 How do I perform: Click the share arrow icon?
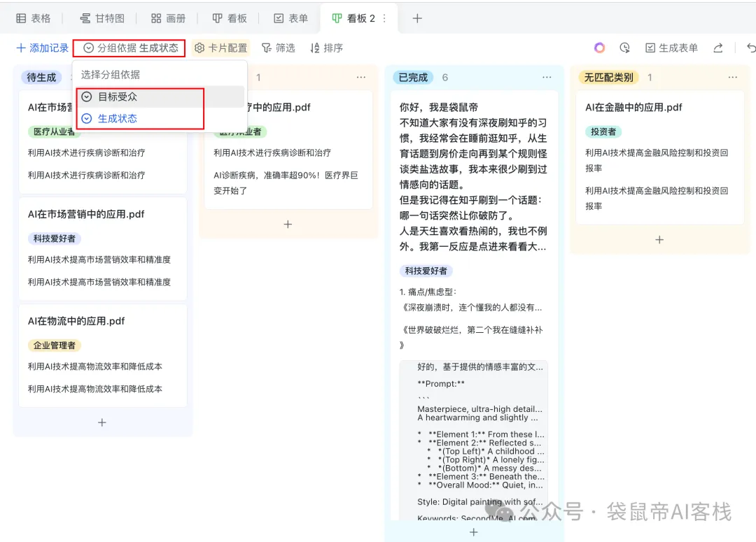[717, 47]
